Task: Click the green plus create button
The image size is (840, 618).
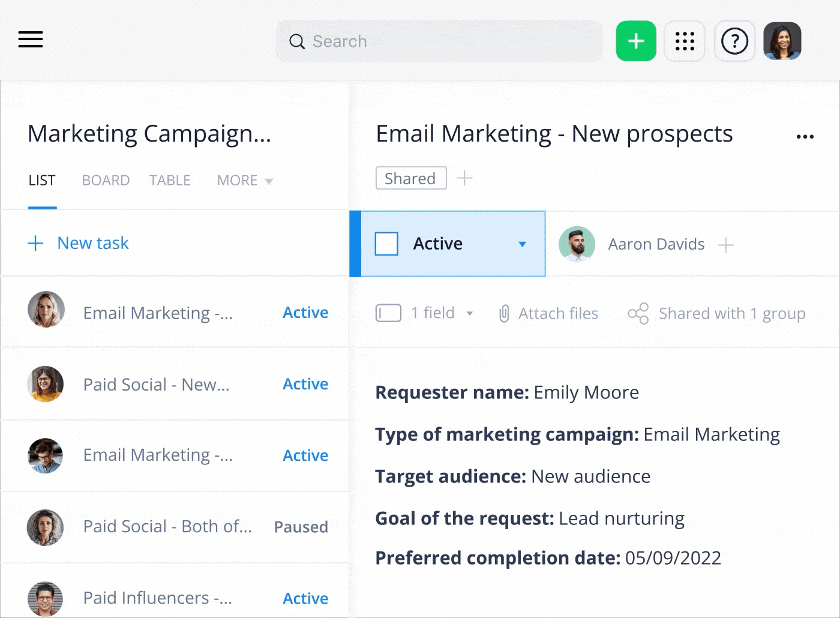Action: [636, 41]
